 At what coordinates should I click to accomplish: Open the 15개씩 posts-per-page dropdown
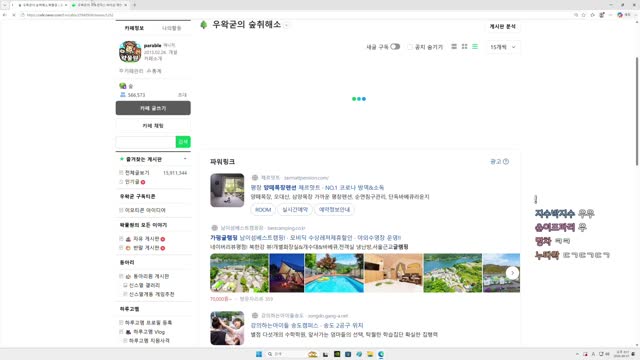pyautogui.click(x=502, y=47)
